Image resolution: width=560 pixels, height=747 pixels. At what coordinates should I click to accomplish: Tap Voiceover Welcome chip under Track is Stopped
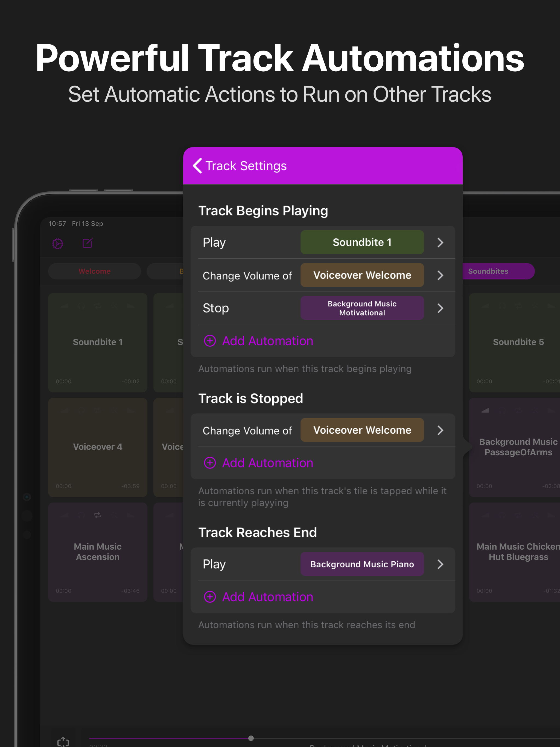(362, 430)
